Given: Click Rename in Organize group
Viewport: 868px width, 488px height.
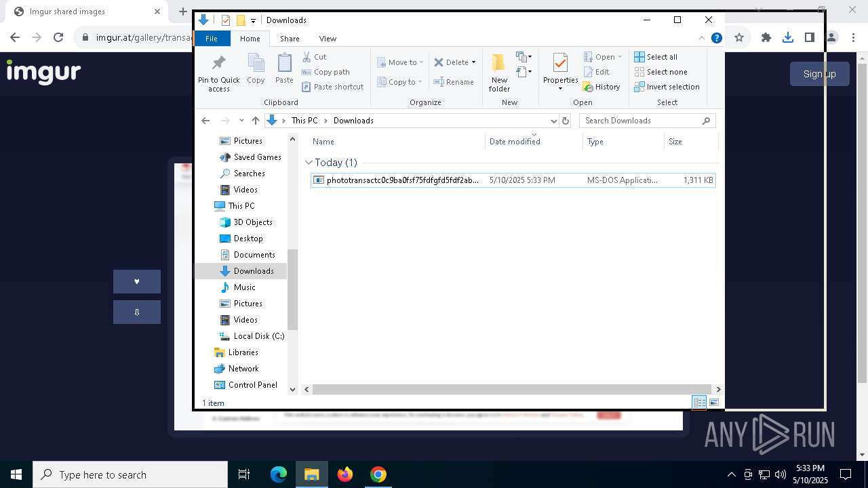Looking at the screenshot, I should coord(454,82).
